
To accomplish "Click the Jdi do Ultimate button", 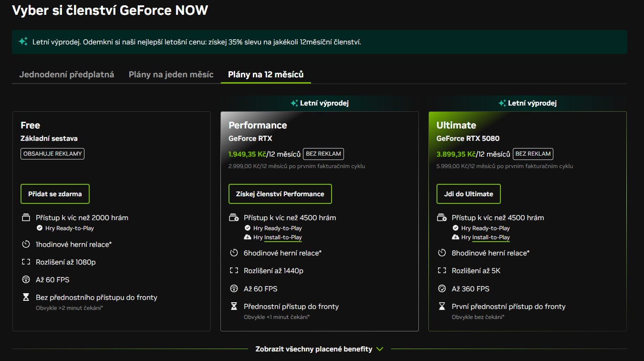I will 468,194.
